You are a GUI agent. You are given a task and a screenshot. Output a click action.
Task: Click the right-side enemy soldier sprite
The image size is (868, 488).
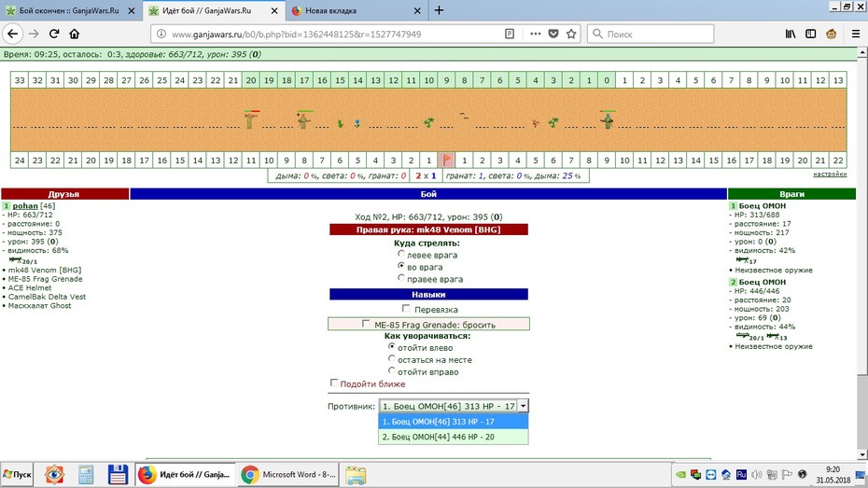coord(608,119)
